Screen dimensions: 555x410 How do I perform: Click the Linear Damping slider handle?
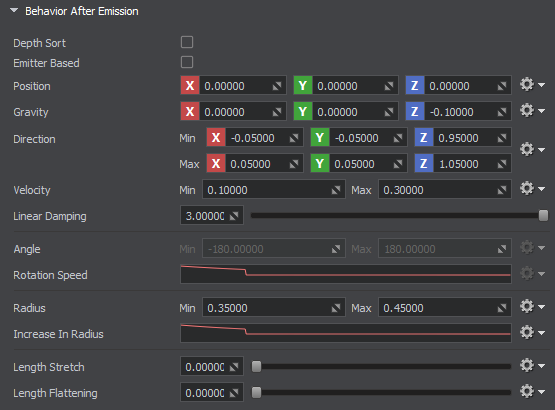543,216
